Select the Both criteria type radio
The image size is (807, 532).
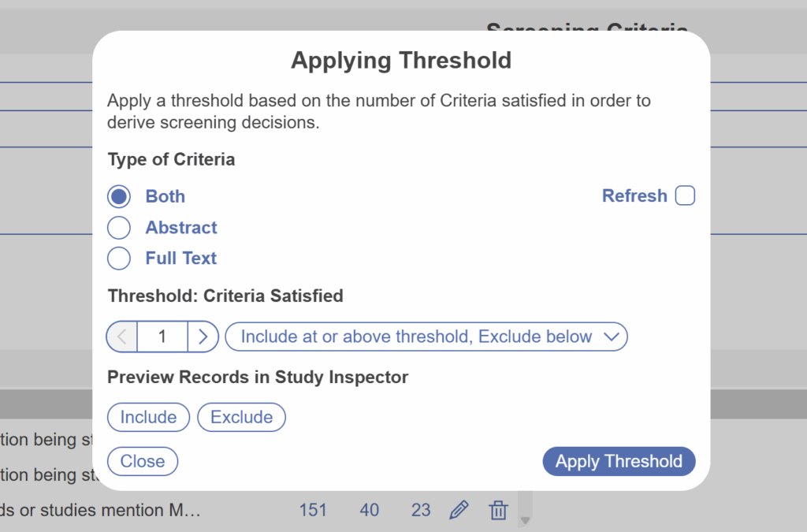tap(119, 196)
